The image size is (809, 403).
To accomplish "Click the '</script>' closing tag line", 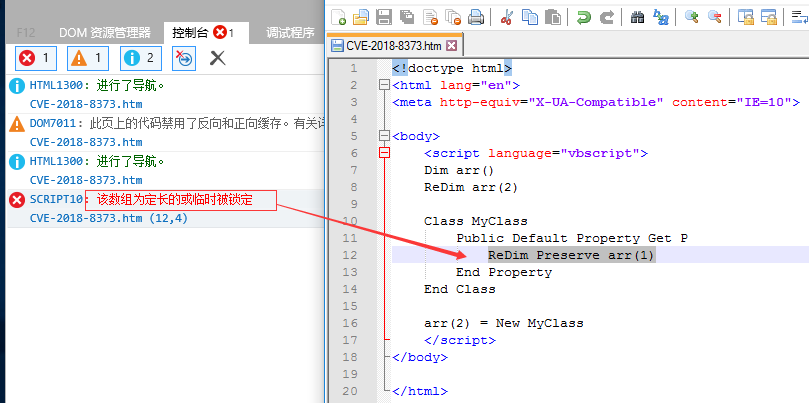I will 460,341.
